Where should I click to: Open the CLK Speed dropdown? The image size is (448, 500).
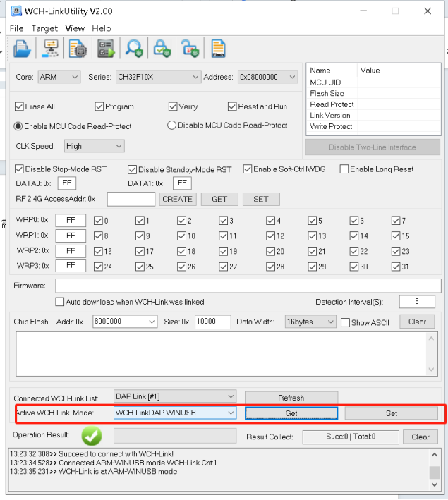94,146
